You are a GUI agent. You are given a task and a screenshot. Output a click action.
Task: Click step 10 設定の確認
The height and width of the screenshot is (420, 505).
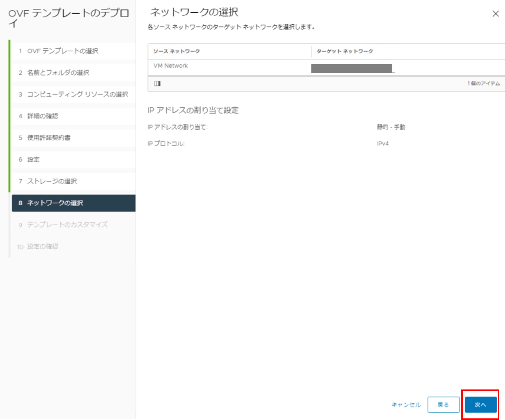click(42, 246)
